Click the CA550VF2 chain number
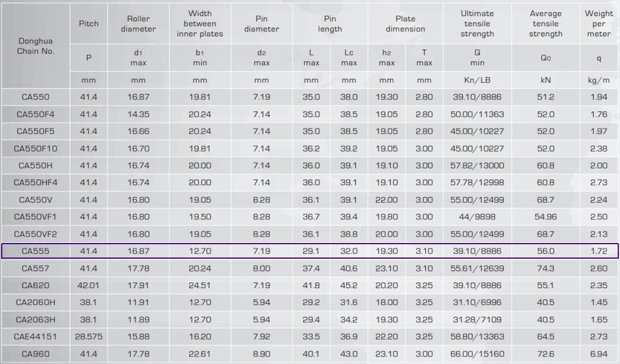Viewport: 620px width, 364px height. tap(35, 234)
